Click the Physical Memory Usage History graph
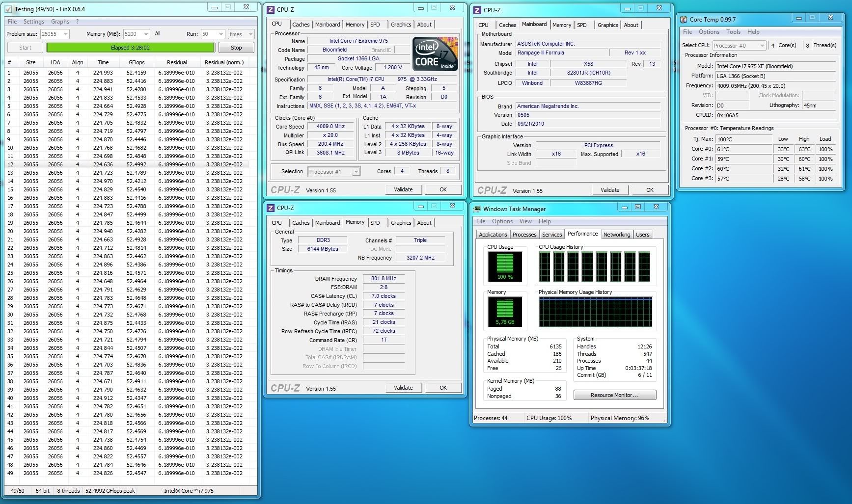 (595, 312)
